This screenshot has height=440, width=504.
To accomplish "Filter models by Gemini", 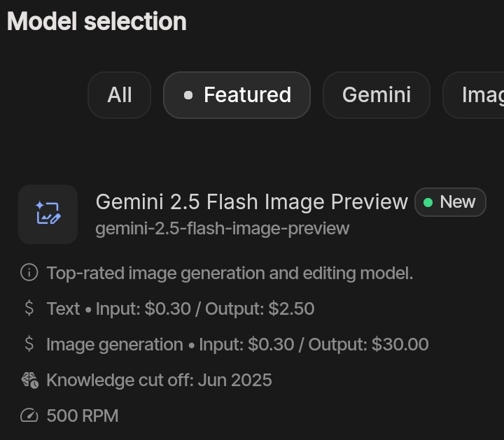I will click(x=377, y=95).
